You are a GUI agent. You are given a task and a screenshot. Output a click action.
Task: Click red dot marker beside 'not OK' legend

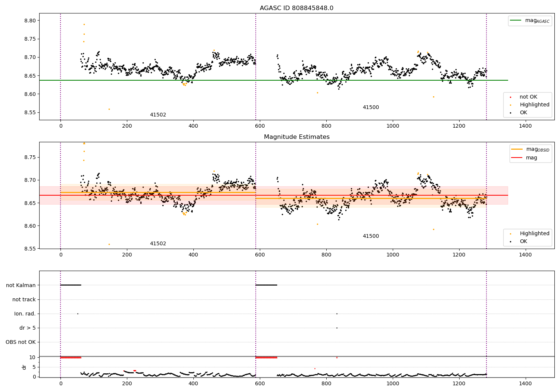pos(511,97)
